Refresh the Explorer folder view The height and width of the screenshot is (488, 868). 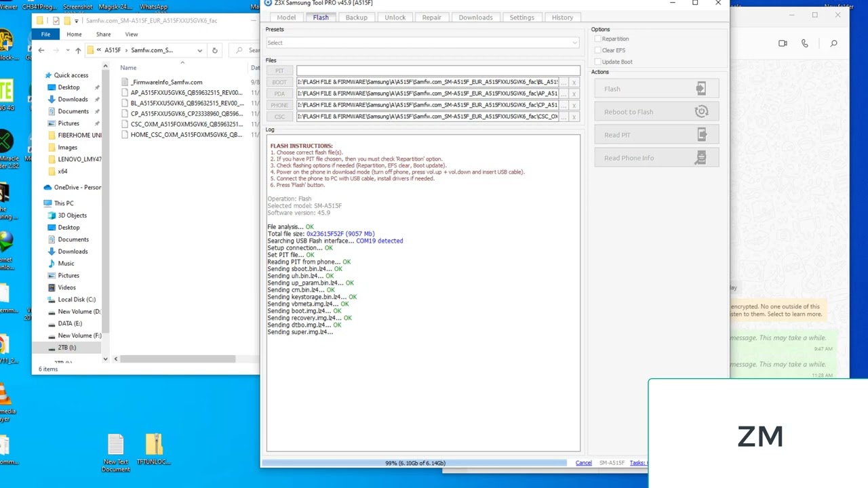click(x=214, y=50)
